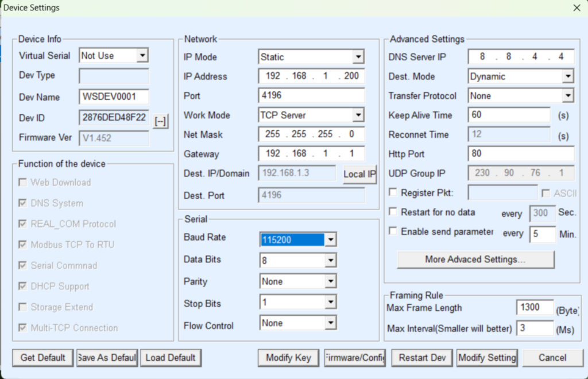
Task: Click the Dest. IP/Domain field
Action: click(297, 173)
